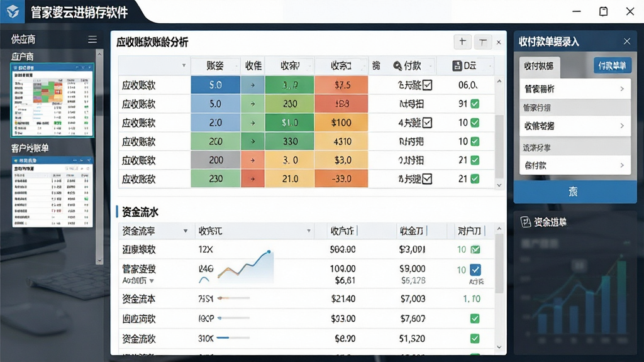644x362 pixels.
Task: Click the save disk icon in the D云 column header
Action: pyautogui.click(x=457, y=65)
